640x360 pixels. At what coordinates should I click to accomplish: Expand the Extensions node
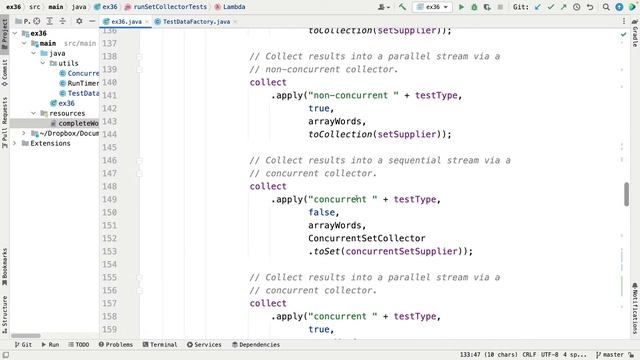click(x=15, y=143)
